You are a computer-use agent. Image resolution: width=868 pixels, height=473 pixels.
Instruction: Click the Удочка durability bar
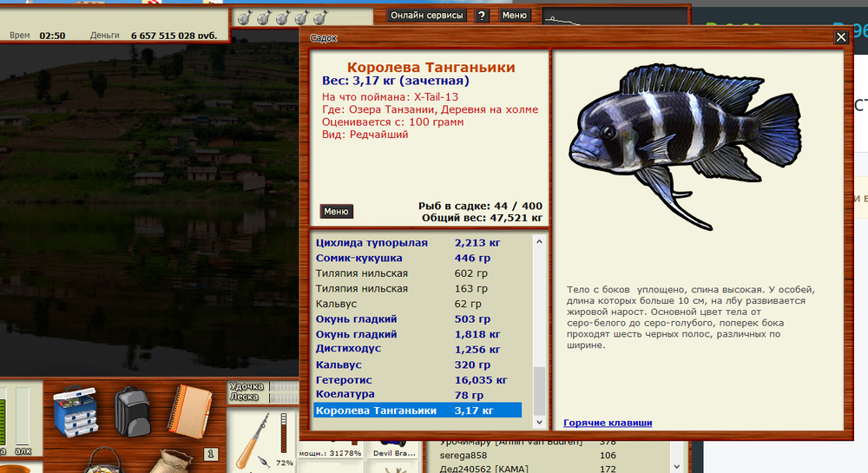tap(284, 386)
